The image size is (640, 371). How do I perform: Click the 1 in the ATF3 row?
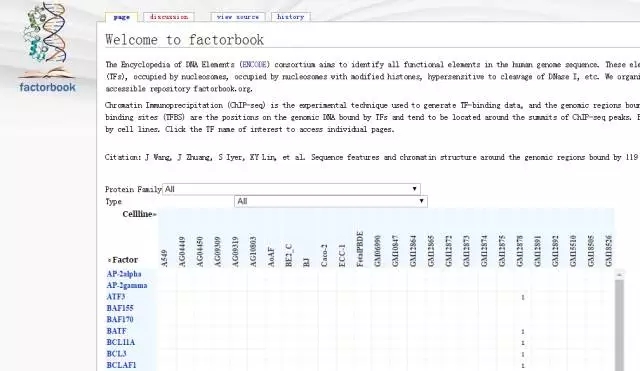(x=523, y=298)
